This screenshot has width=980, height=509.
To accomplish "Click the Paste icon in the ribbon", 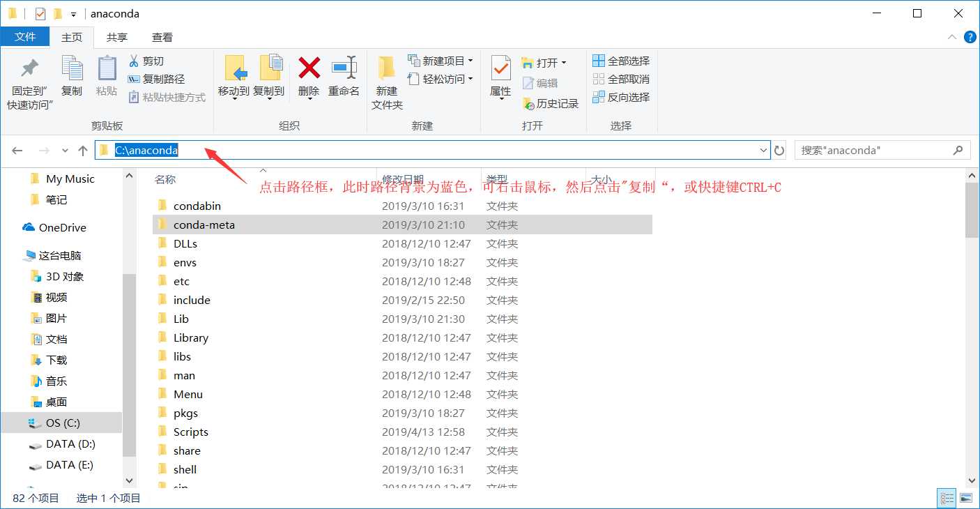I will tap(107, 68).
